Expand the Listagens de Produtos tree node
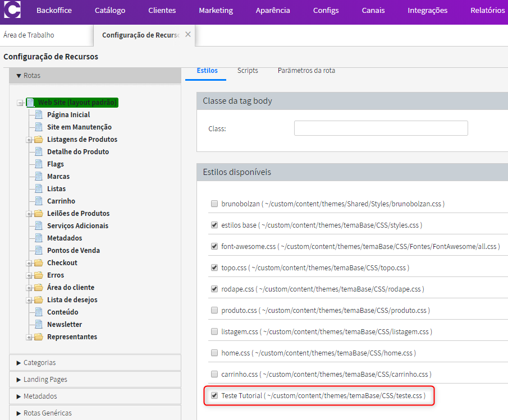This screenshot has height=420, width=508. point(29,140)
